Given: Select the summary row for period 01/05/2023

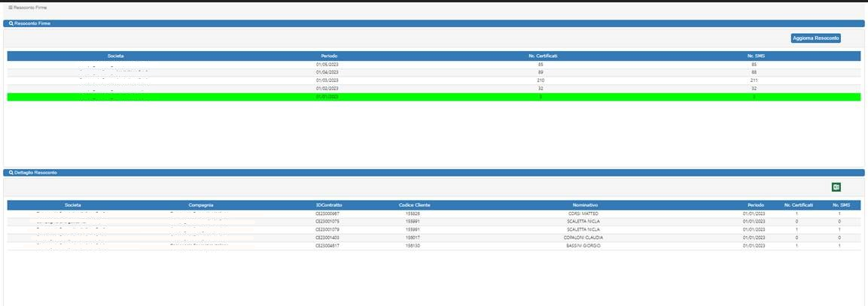Looking at the screenshot, I should tap(434, 65).
